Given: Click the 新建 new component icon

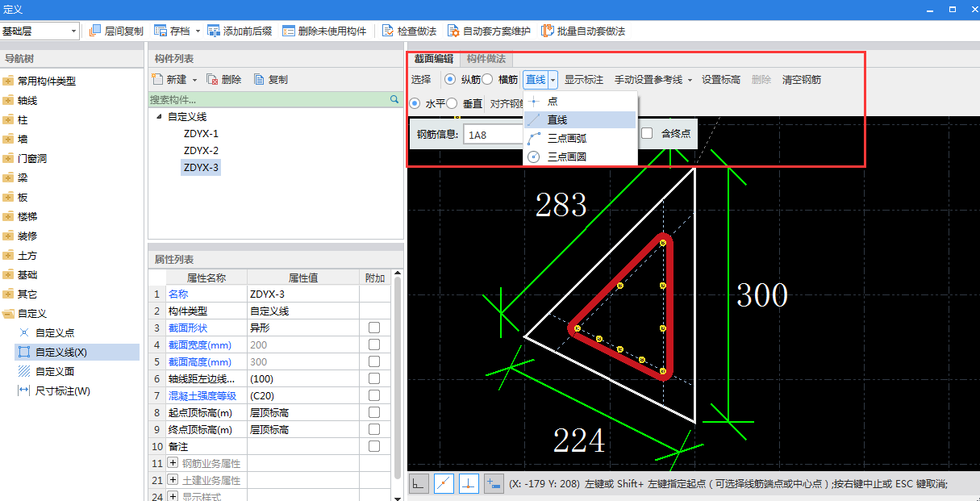Looking at the screenshot, I should (x=157, y=79).
